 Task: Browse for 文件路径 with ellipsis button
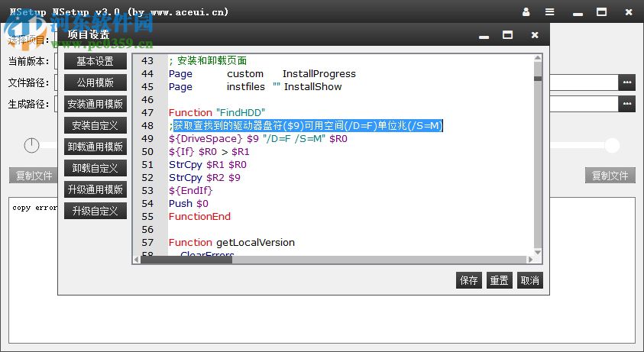626,82
